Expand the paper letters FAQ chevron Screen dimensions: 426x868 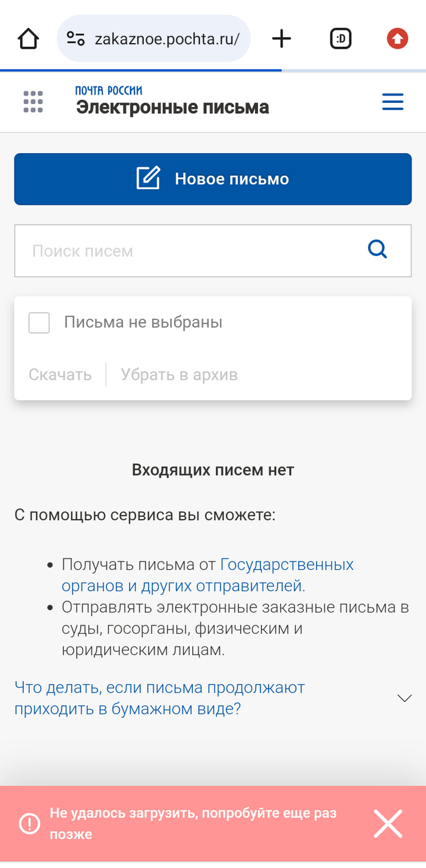[404, 698]
